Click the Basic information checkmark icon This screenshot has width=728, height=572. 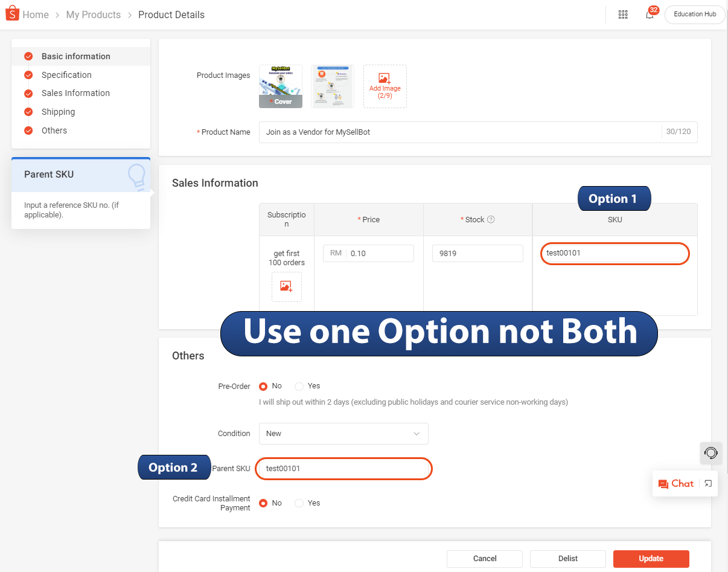(28, 56)
